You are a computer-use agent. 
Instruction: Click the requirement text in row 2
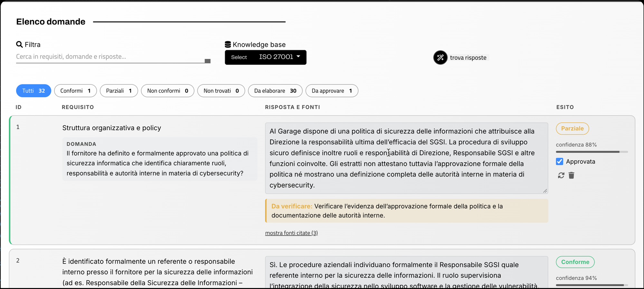pos(157,272)
